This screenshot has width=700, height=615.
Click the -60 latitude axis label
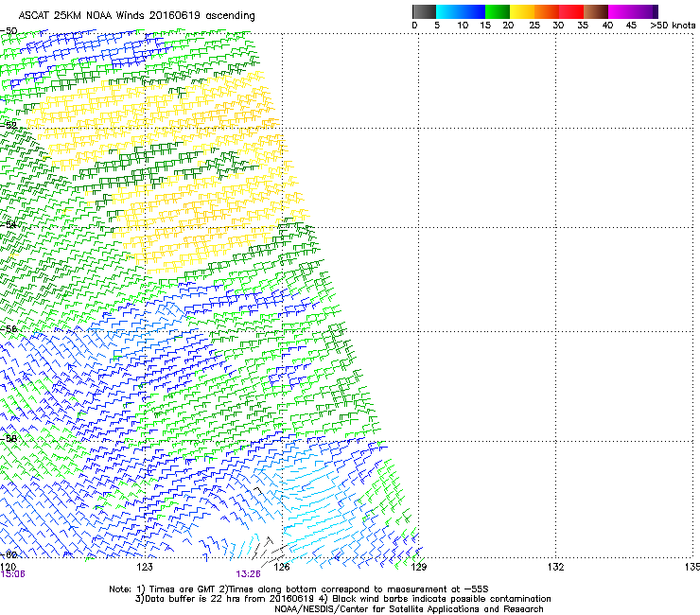(x=9, y=554)
